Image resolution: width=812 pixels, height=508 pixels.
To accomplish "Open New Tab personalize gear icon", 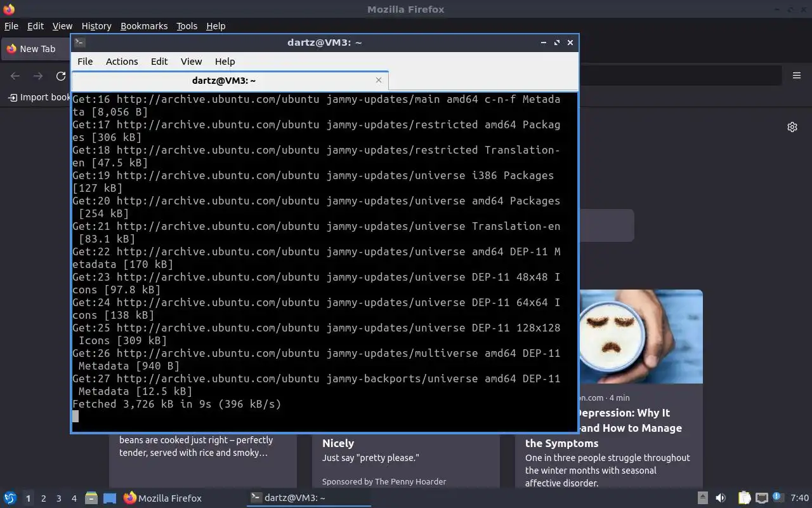I will [792, 127].
